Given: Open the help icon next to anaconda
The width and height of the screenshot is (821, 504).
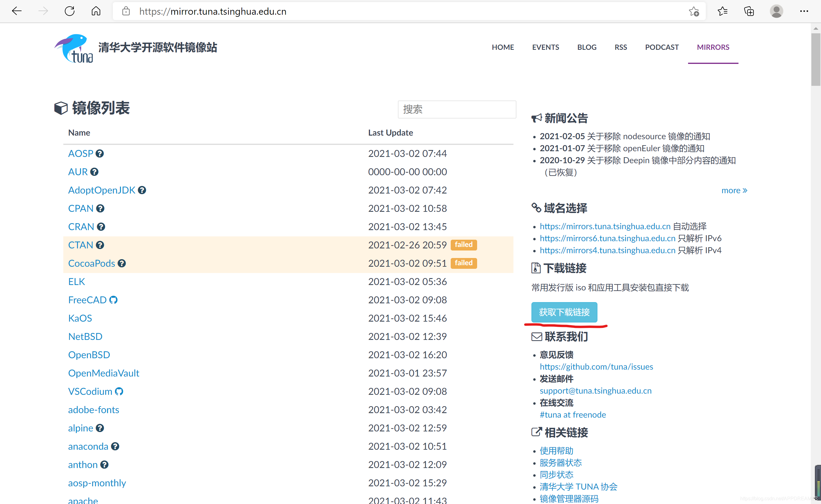Looking at the screenshot, I should [115, 447].
